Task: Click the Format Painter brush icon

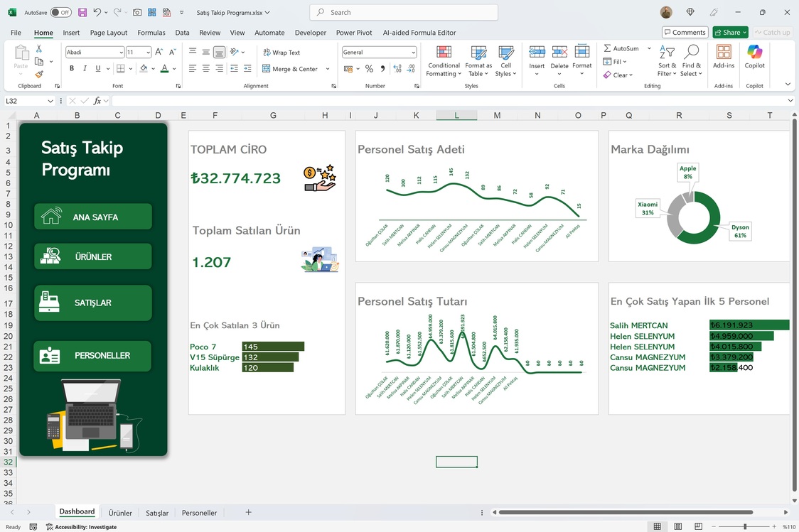Action: click(38, 75)
